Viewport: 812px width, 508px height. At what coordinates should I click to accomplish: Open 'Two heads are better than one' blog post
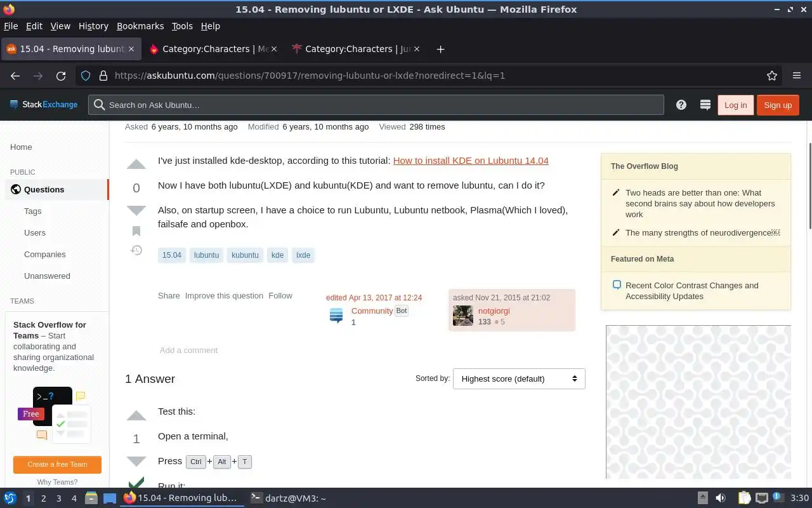point(700,204)
